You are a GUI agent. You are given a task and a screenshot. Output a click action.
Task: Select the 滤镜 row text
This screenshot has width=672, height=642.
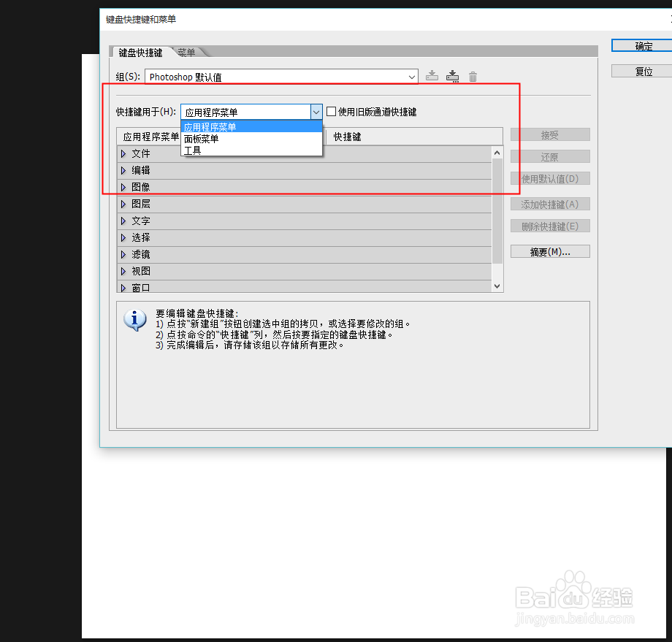(141, 255)
